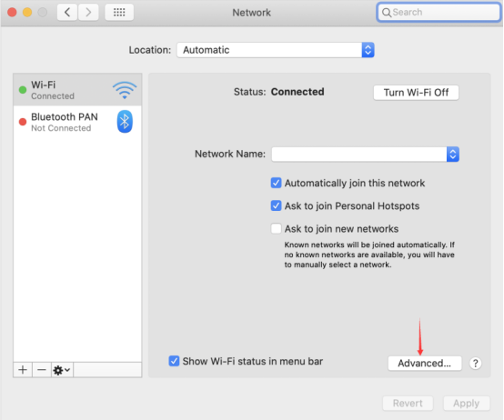Open the gear action menu
This screenshot has height=420, width=504.
pos(62,370)
